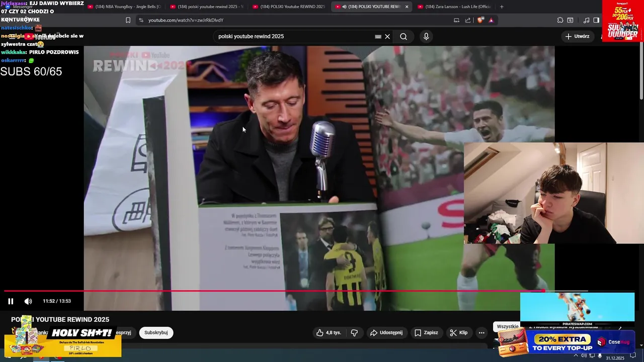The width and height of the screenshot is (644, 362).
Task: Close the active POLSKI YOUTUBE REWIND tab
Action: pyautogui.click(x=407, y=7)
